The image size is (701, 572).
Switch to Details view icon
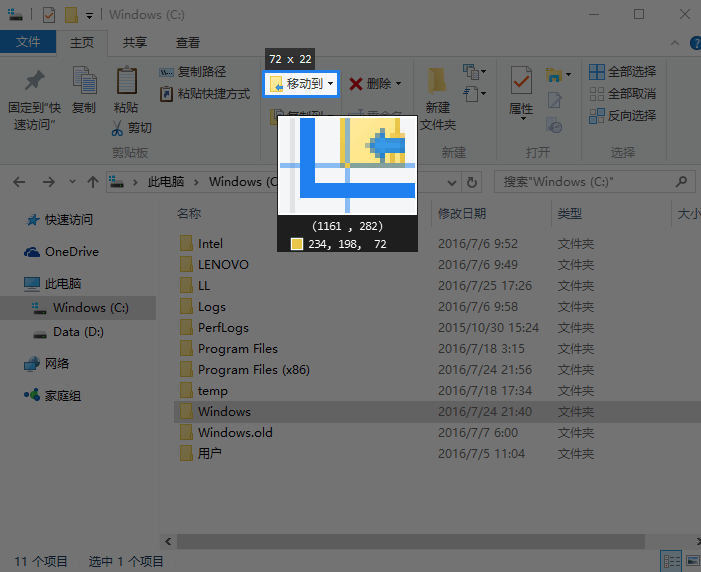671,561
